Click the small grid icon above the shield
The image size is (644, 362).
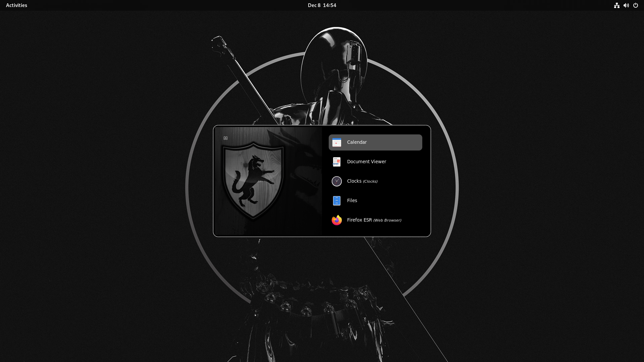[225, 138]
